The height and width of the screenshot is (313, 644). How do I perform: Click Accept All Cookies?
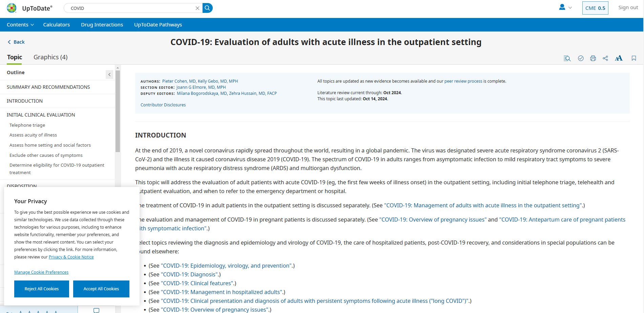click(x=101, y=289)
